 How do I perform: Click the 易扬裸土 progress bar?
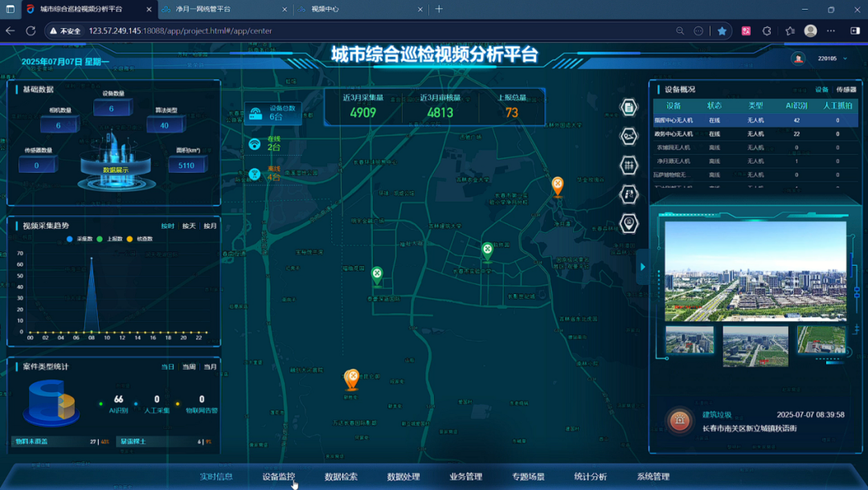click(165, 441)
